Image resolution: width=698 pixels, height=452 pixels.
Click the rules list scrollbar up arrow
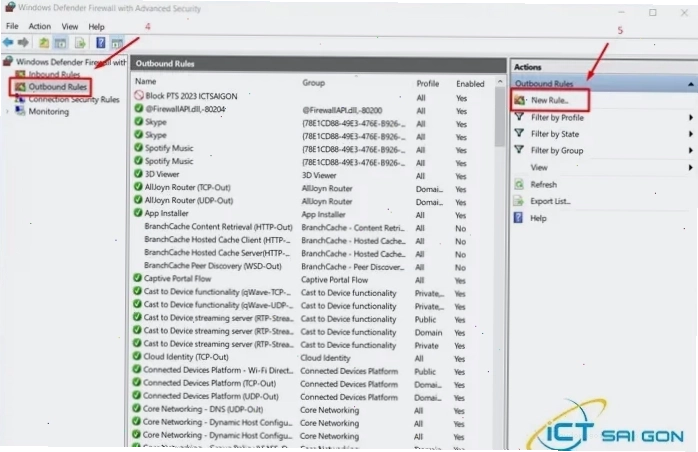click(499, 82)
